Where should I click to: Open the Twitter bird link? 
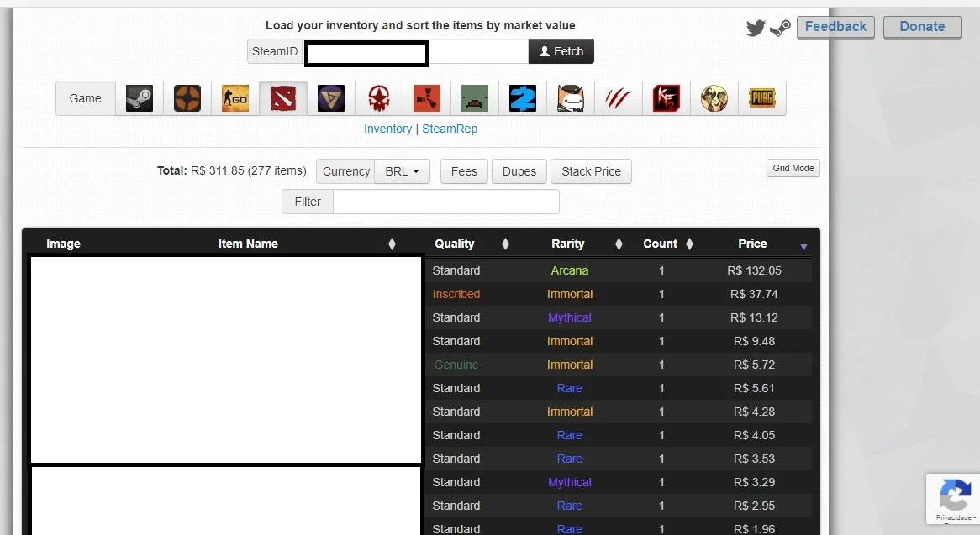tap(756, 28)
